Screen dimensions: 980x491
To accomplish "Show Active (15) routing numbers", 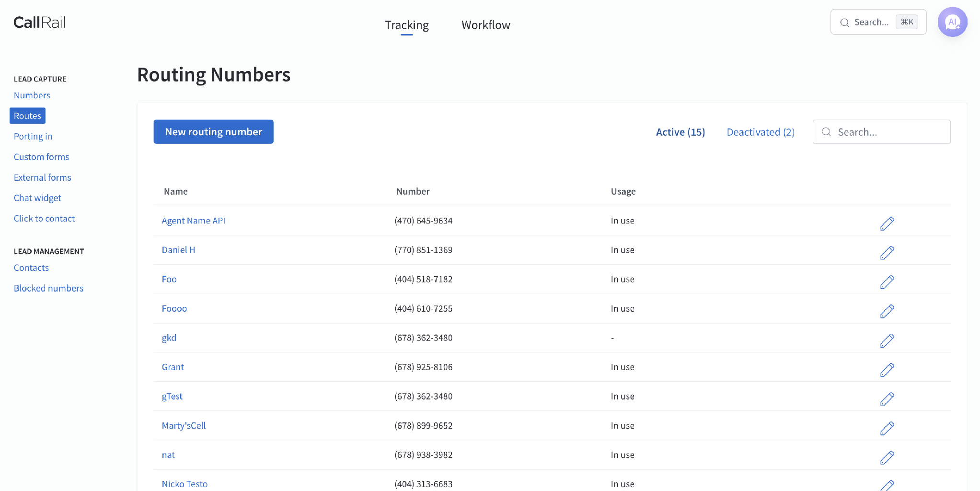I will tap(680, 132).
